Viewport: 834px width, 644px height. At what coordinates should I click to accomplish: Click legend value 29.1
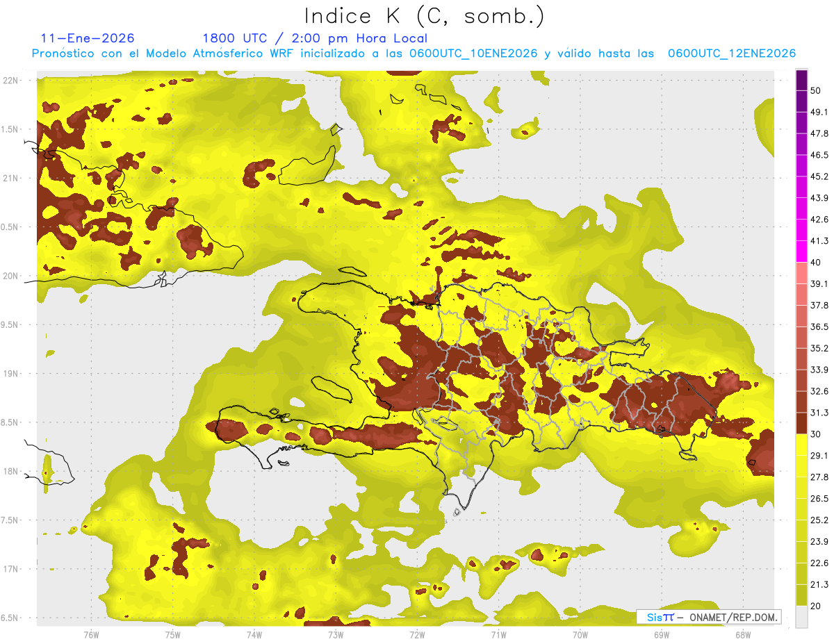pyautogui.click(x=819, y=456)
